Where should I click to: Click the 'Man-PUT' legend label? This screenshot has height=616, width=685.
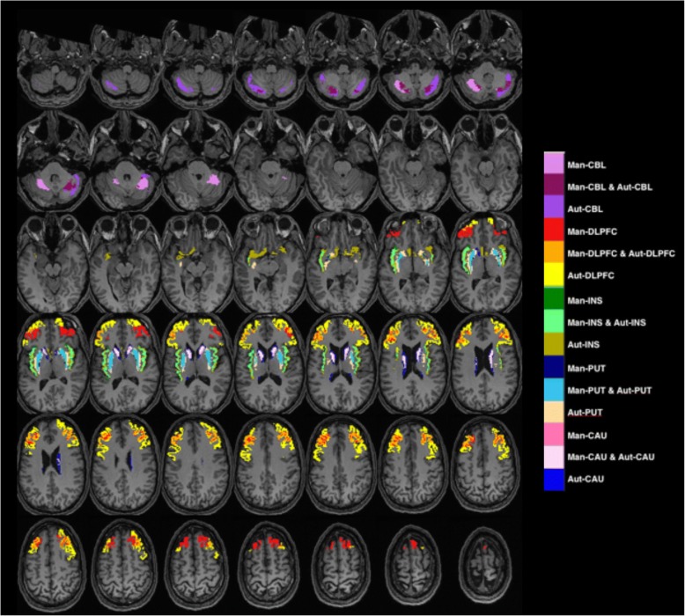click(x=586, y=369)
